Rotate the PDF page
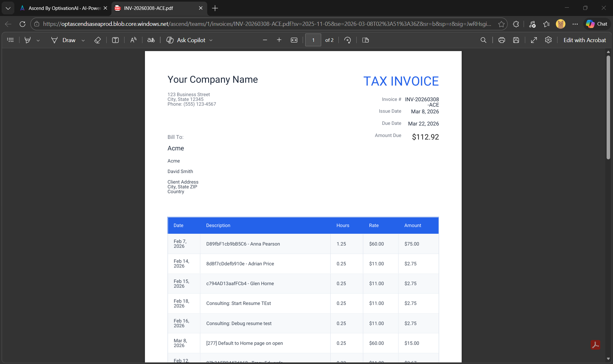613x364 pixels. point(348,40)
